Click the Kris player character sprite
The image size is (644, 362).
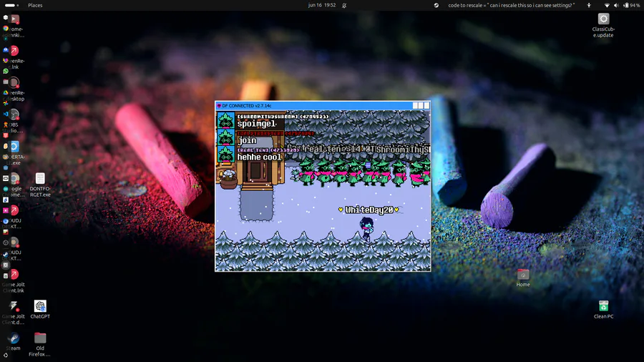point(366,229)
